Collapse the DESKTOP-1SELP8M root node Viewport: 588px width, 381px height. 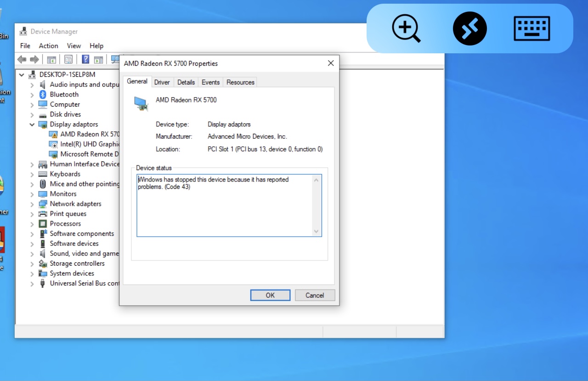[22, 74]
